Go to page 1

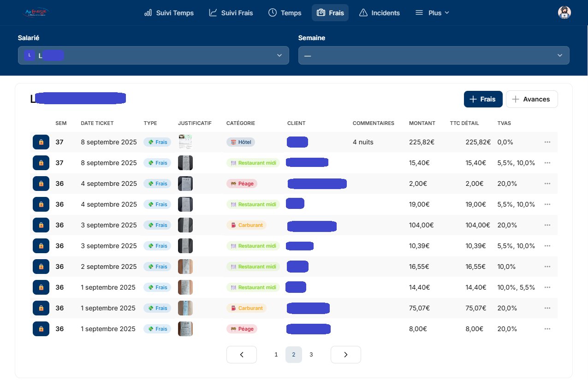(x=276, y=355)
